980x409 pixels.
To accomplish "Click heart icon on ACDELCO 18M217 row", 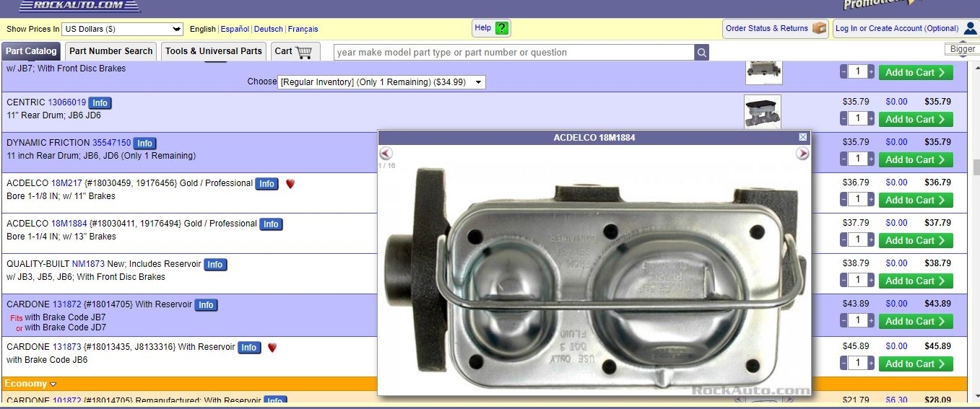I will click(290, 184).
